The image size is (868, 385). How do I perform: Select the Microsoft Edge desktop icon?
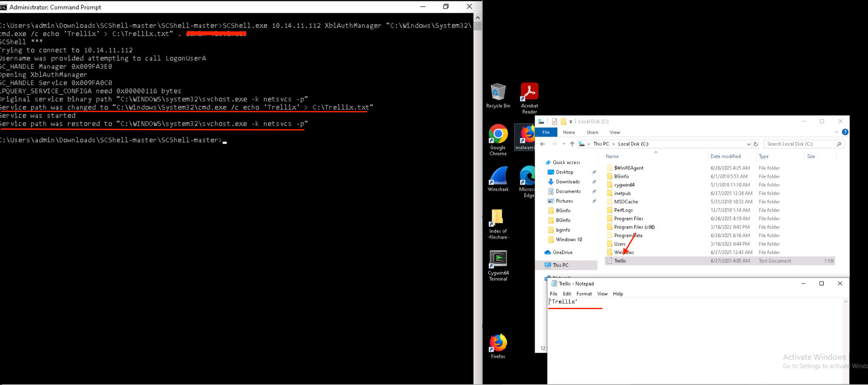(x=528, y=182)
